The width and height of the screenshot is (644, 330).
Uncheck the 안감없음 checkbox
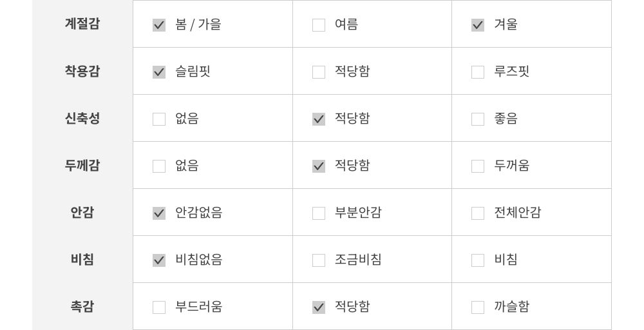(159, 213)
